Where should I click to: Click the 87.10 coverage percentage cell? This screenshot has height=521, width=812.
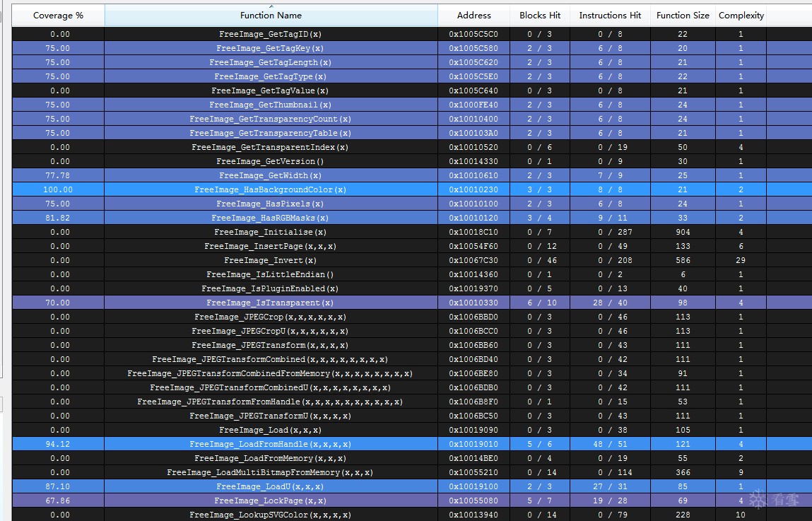click(57, 487)
